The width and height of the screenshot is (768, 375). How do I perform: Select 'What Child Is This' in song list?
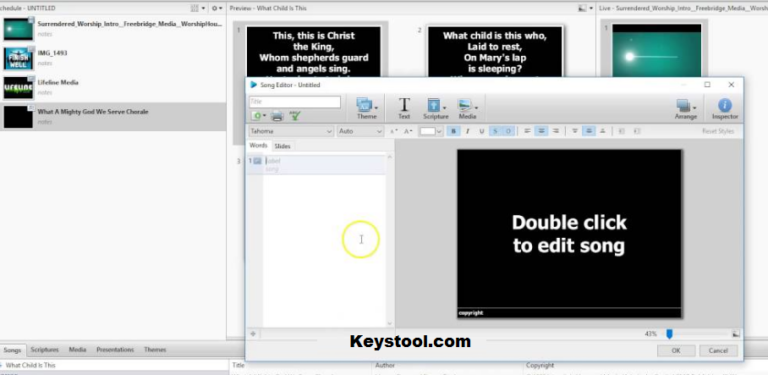[x=114, y=365]
